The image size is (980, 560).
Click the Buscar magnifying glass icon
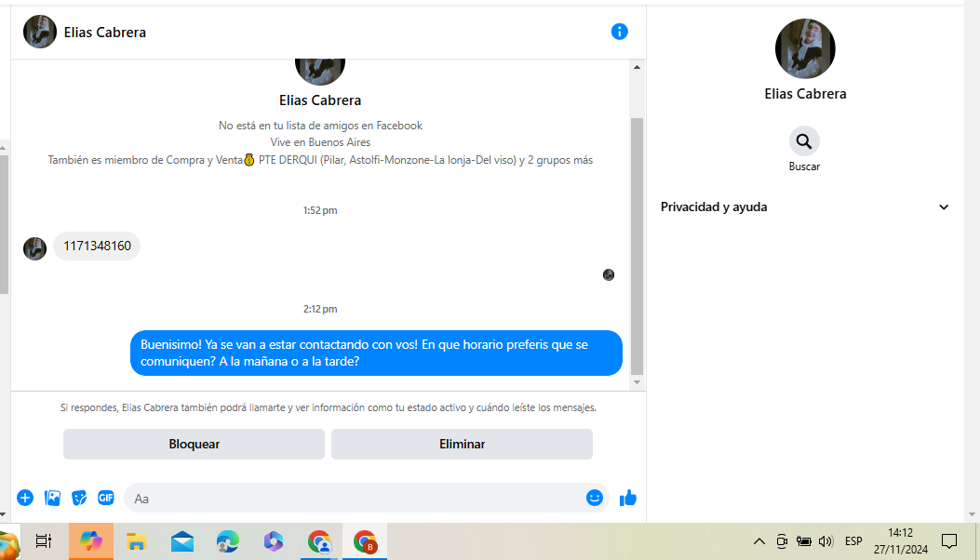(804, 141)
